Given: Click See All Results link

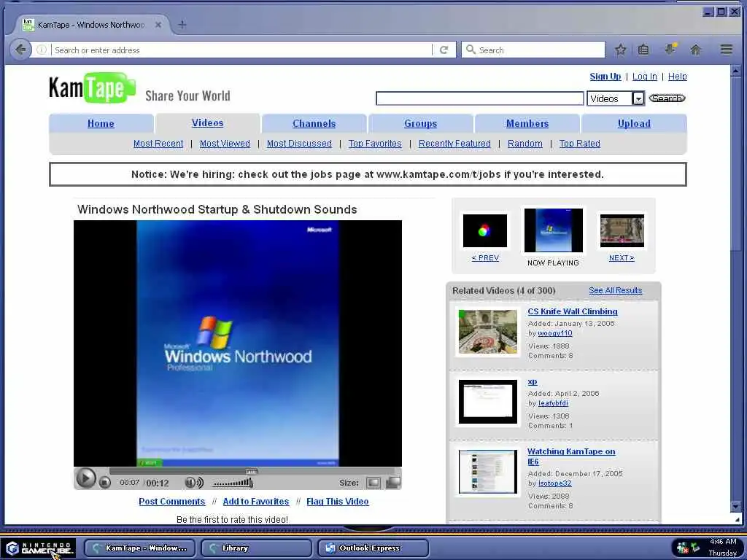Looking at the screenshot, I should (x=616, y=290).
